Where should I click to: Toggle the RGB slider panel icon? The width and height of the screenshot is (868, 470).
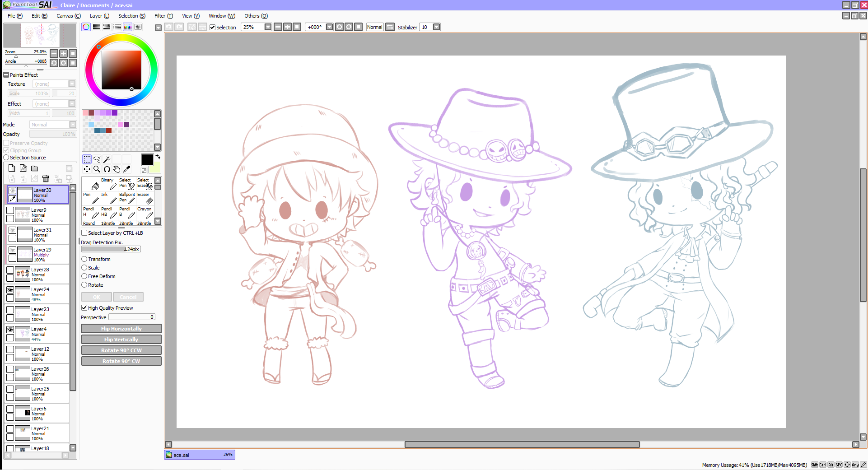pyautogui.click(x=96, y=27)
